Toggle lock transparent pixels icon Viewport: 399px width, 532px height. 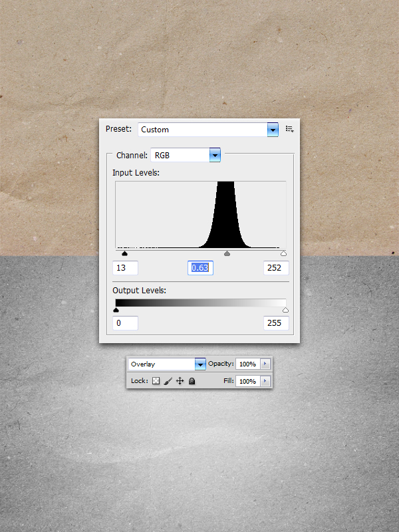coord(156,381)
